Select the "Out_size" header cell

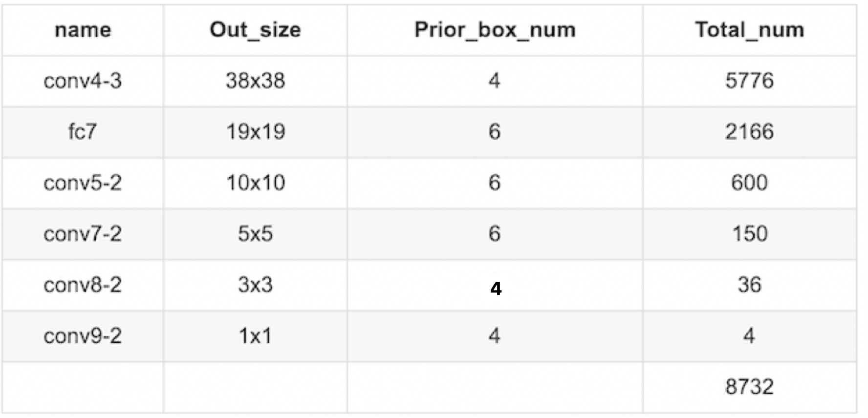pyautogui.click(x=255, y=30)
